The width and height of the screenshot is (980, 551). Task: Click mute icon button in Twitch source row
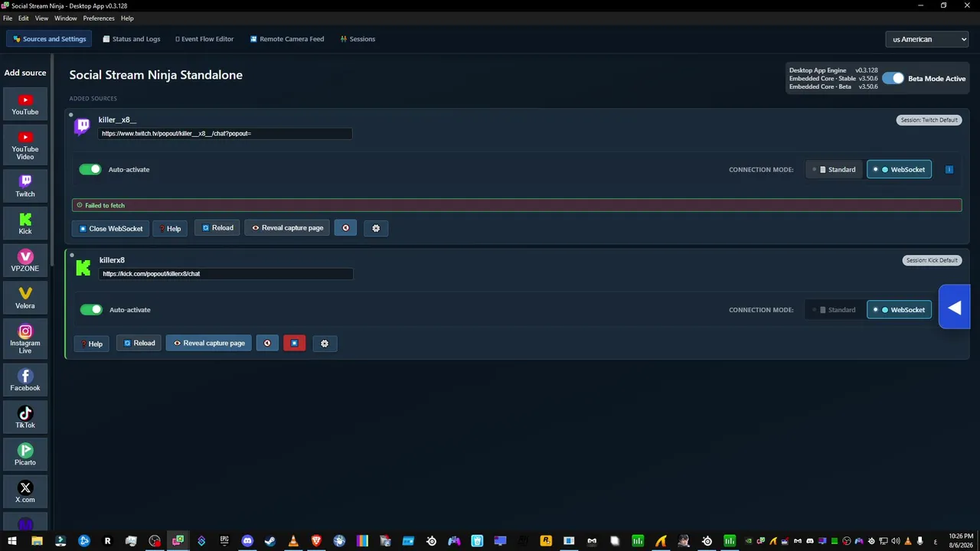(x=345, y=228)
